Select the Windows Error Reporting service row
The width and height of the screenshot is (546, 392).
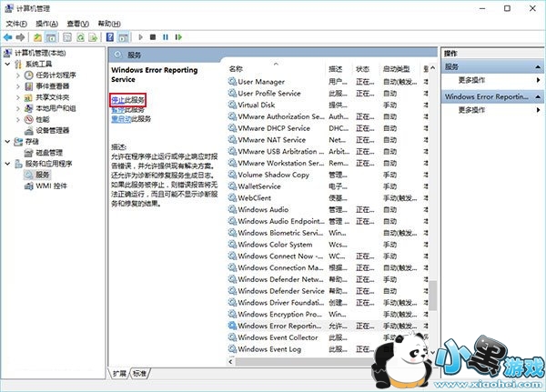coord(328,326)
